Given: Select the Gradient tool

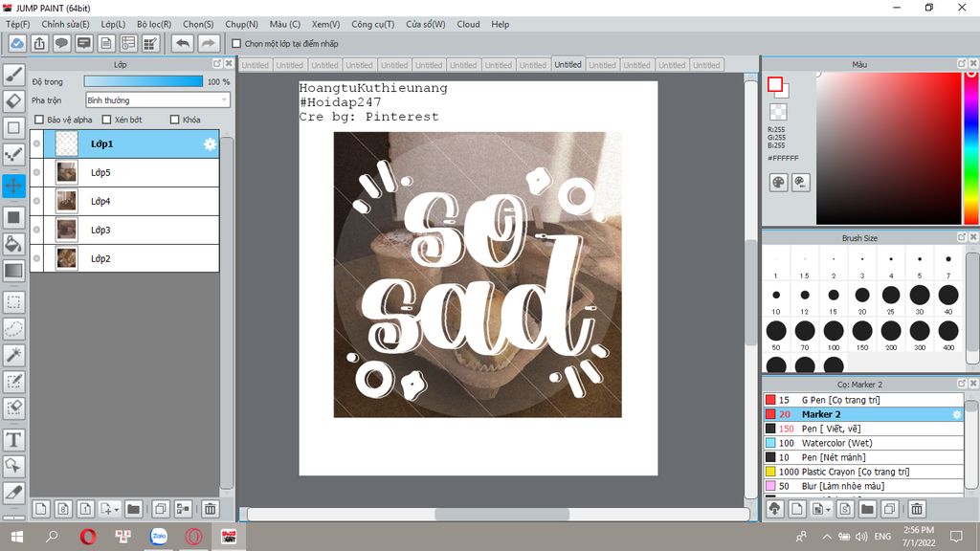Looking at the screenshot, I should pyautogui.click(x=13, y=271).
